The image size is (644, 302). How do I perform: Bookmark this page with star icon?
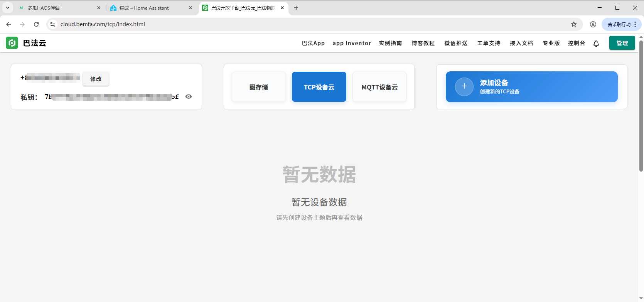574,24
